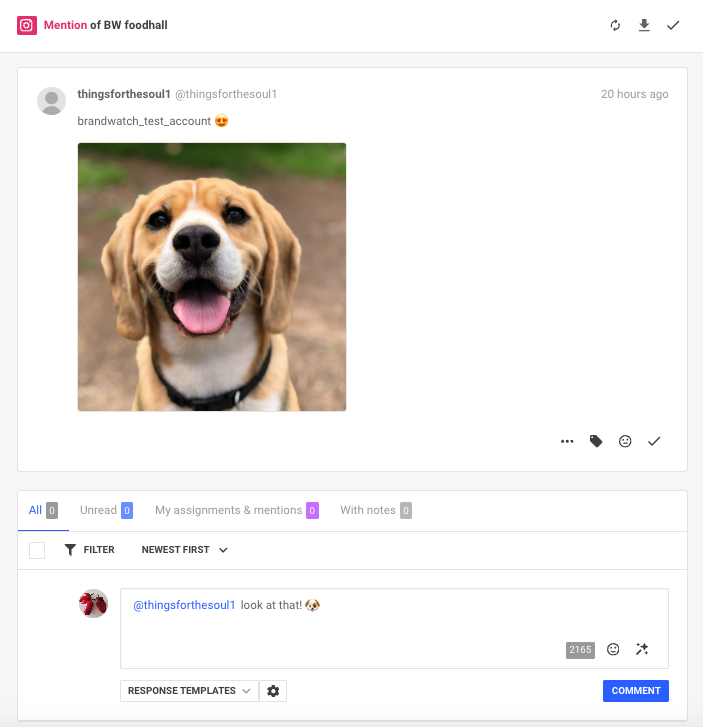
Task: Switch to the All tab
Action: point(43,510)
